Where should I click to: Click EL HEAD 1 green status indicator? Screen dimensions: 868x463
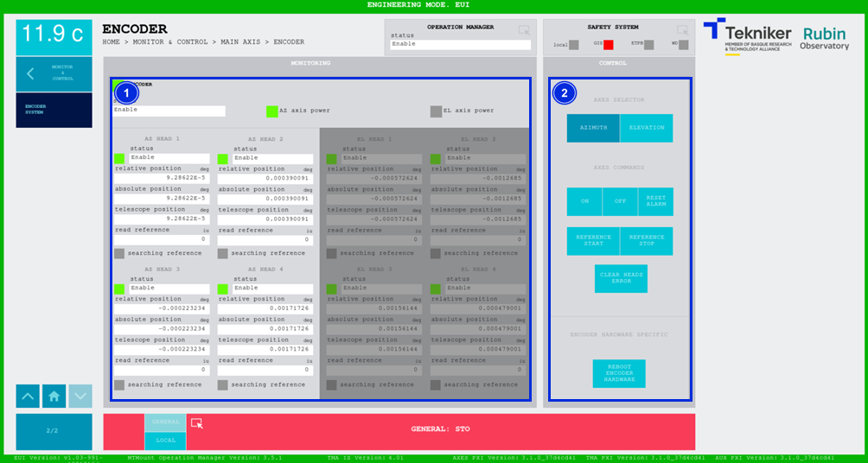click(x=332, y=159)
